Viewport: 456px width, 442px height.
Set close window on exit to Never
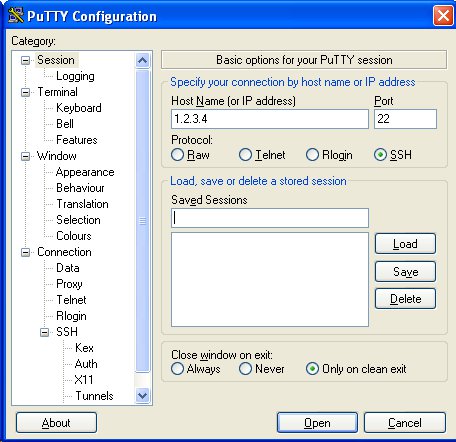click(245, 369)
